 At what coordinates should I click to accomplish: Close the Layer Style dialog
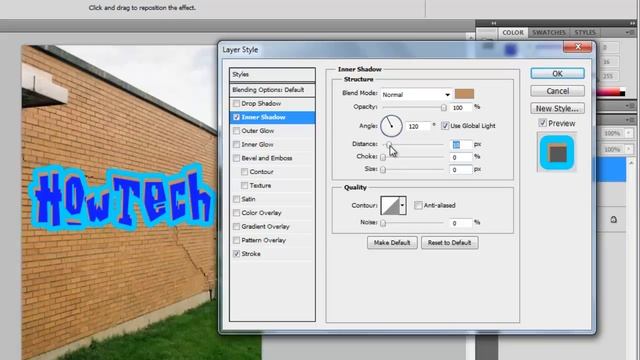click(578, 47)
